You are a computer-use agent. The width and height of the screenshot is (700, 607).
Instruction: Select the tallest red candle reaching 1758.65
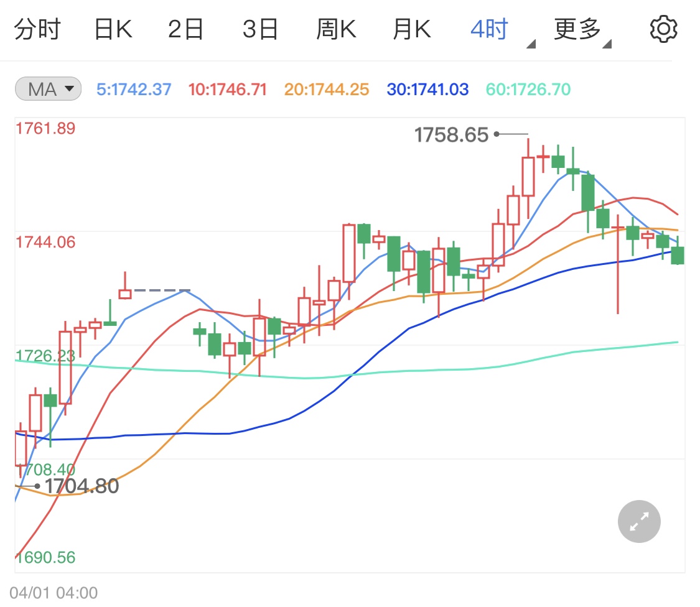click(x=528, y=177)
